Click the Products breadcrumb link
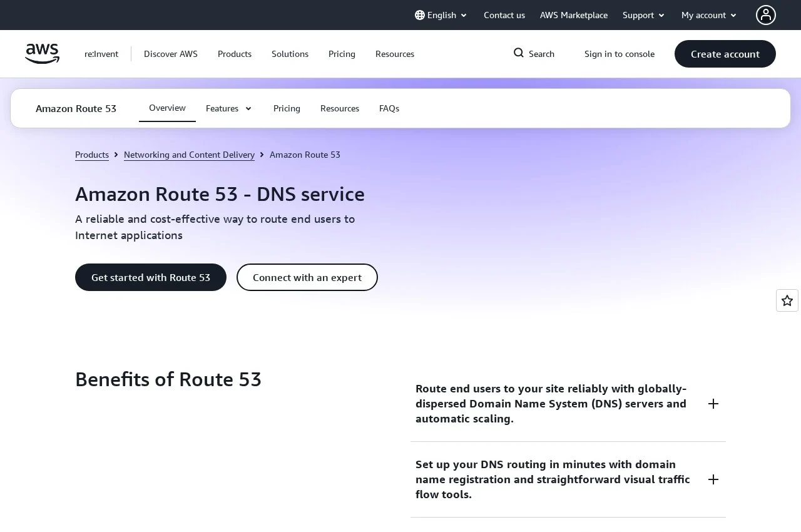This screenshot has height=532, width=801. [x=92, y=155]
